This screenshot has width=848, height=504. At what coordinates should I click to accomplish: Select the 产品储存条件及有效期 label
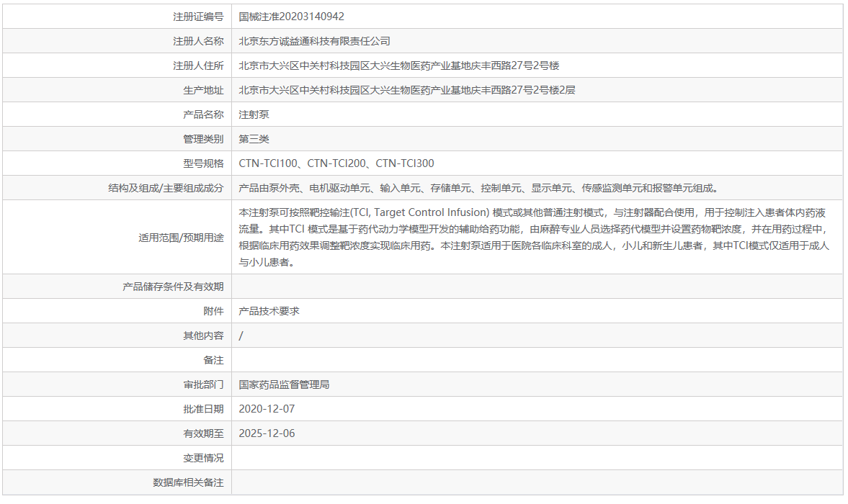click(172, 287)
